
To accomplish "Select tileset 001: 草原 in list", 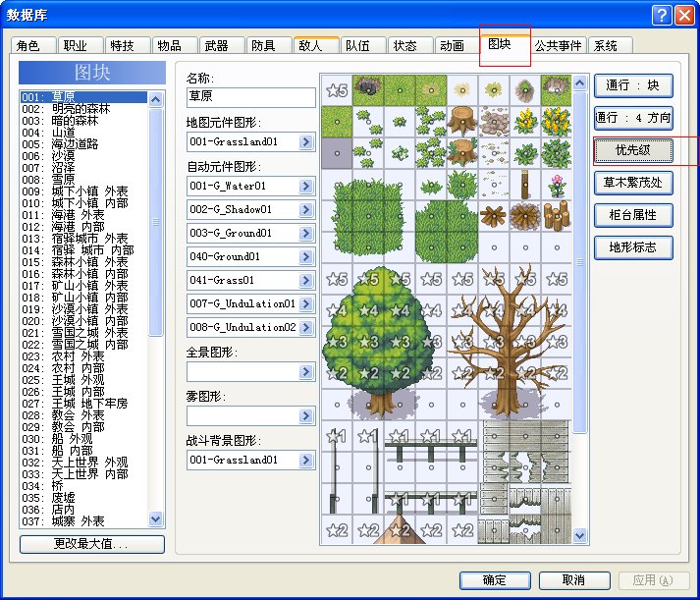I will [83, 97].
